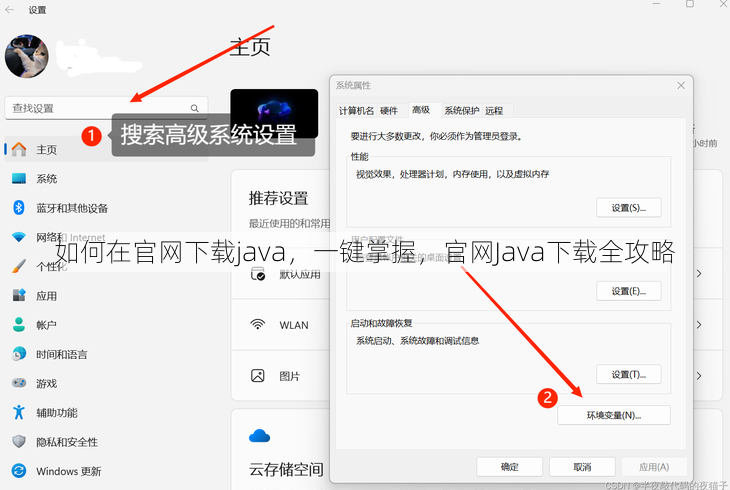Click 环境变量(N)... button
The height and width of the screenshot is (490, 730).
coord(614,415)
